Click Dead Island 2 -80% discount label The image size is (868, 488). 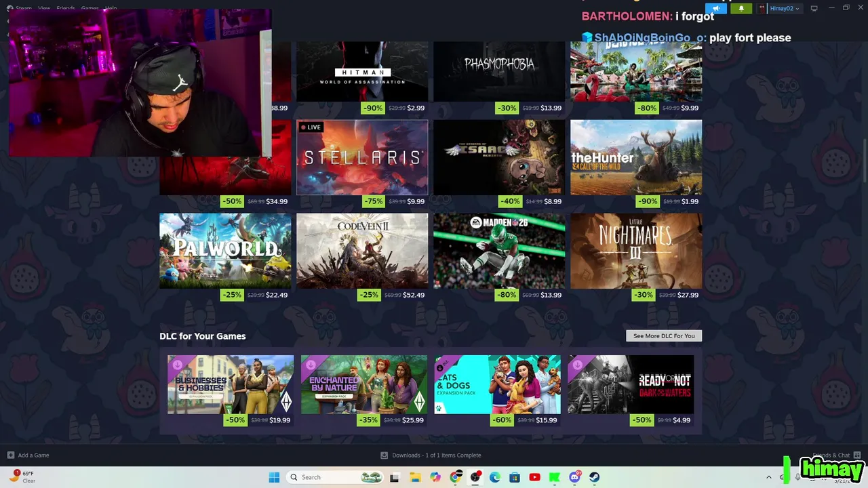tap(646, 108)
